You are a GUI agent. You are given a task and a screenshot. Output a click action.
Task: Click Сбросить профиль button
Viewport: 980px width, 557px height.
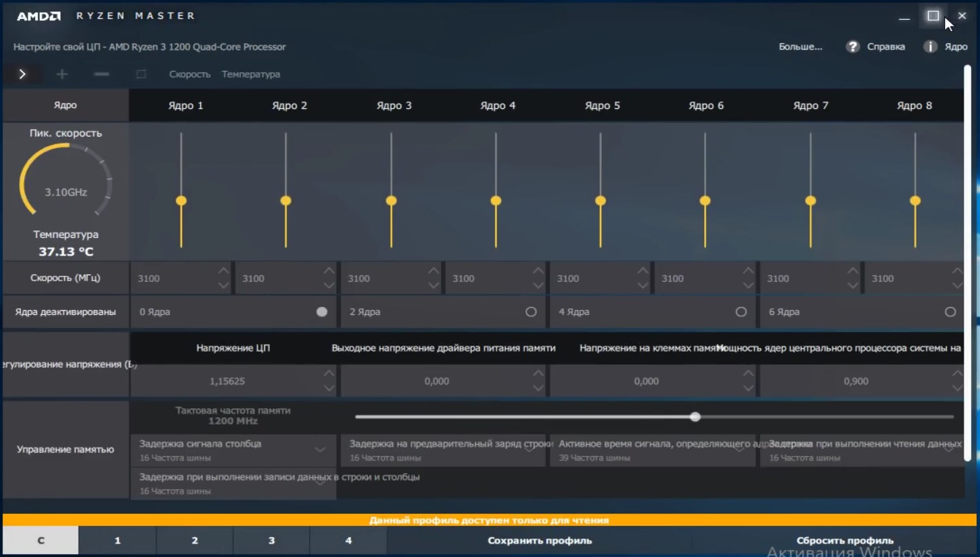pyautogui.click(x=845, y=540)
